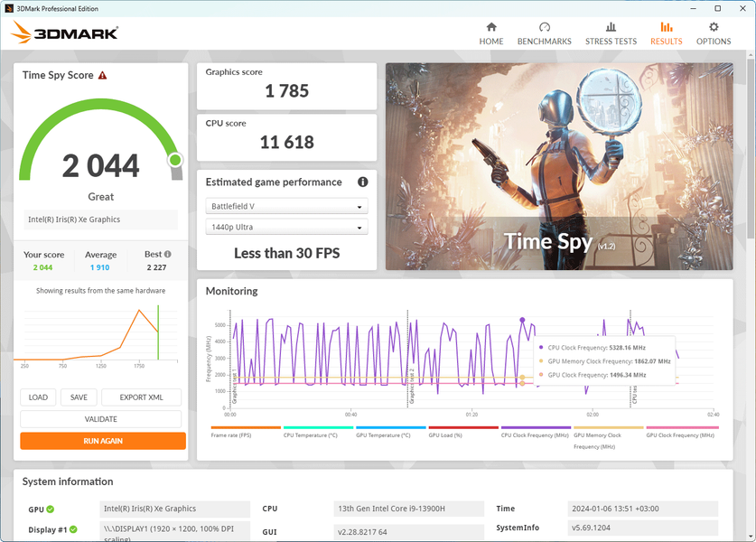
Task: Open Benchmarks via the gauge icon
Action: pos(544,27)
